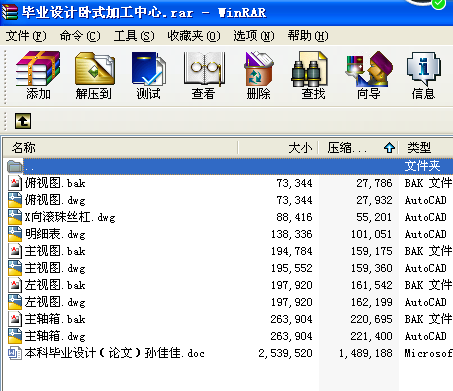Click the icon of 主视图.bak

pos(15,251)
